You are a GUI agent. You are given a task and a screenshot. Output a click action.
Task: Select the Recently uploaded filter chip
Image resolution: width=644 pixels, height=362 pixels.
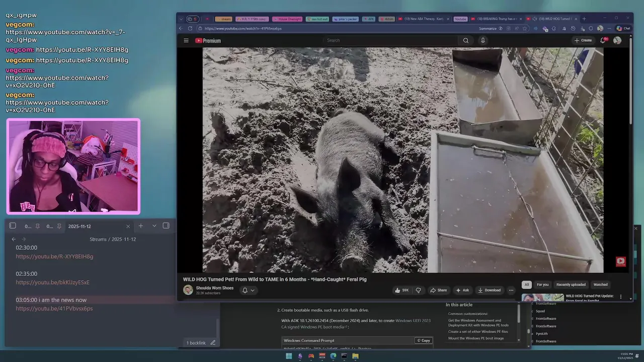coord(571,285)
